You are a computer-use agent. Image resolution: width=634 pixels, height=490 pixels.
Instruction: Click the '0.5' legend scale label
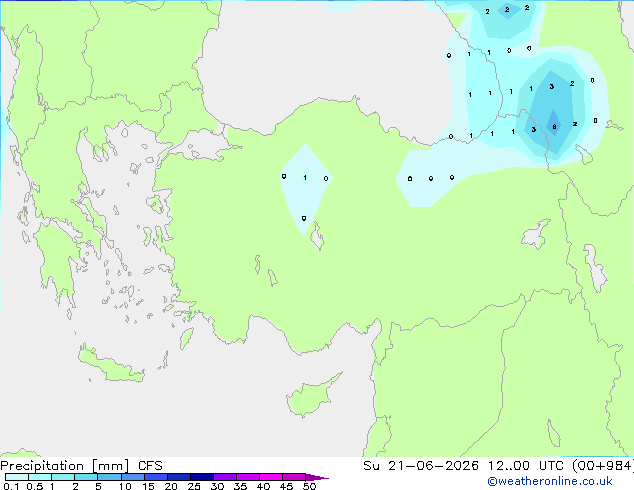[x=35, y=486]
